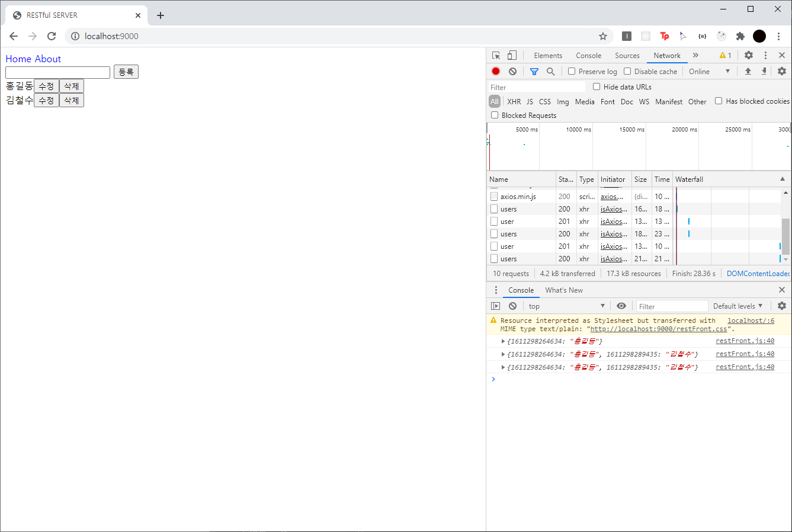Filter requests by XHR

coord(514,102)
